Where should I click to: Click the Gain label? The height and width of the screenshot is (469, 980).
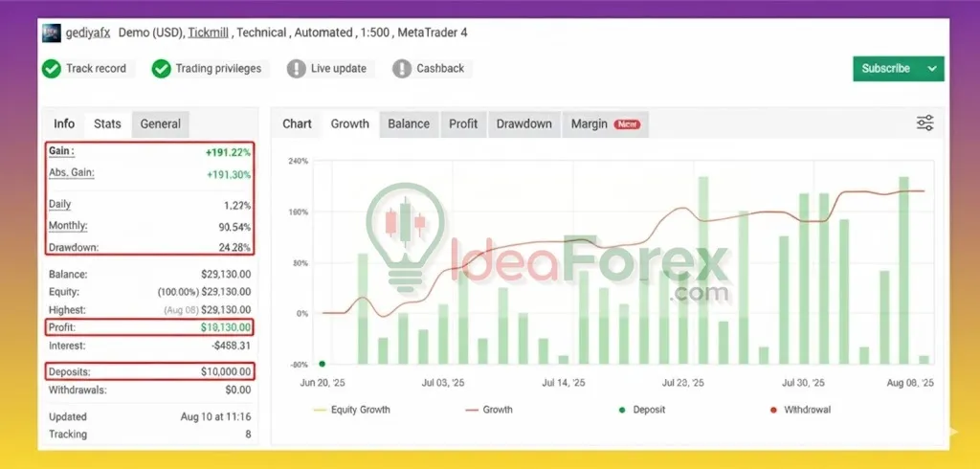click(x=61, y=151)
